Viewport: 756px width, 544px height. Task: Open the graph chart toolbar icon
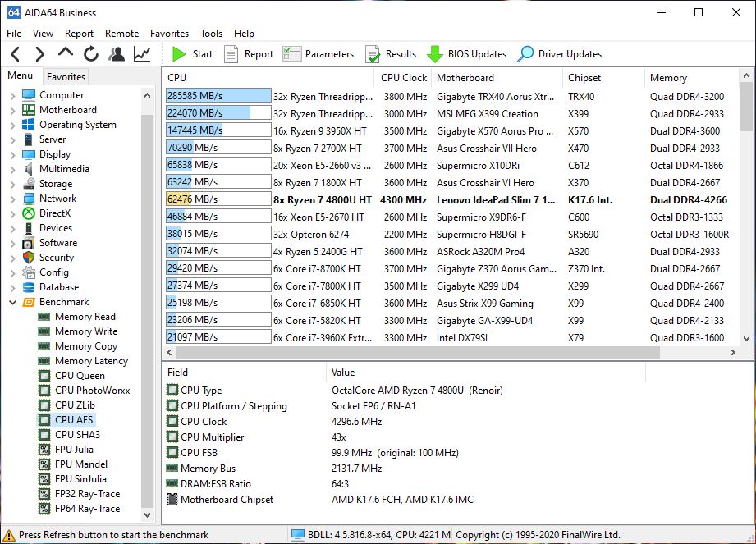tap(142, 54)
